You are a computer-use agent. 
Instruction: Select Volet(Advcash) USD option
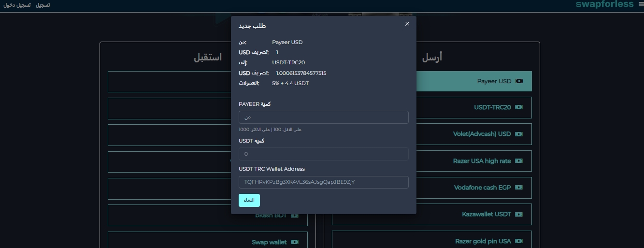click(x=474, y=134)
